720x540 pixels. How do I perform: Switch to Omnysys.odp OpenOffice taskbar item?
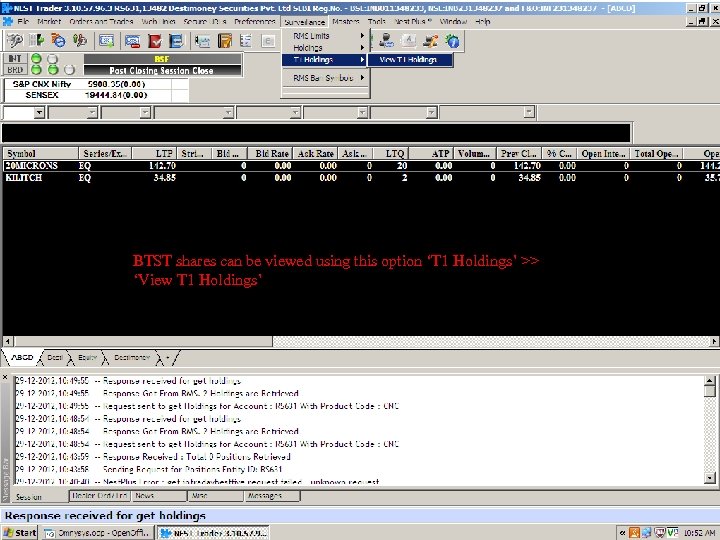(99, 533)
